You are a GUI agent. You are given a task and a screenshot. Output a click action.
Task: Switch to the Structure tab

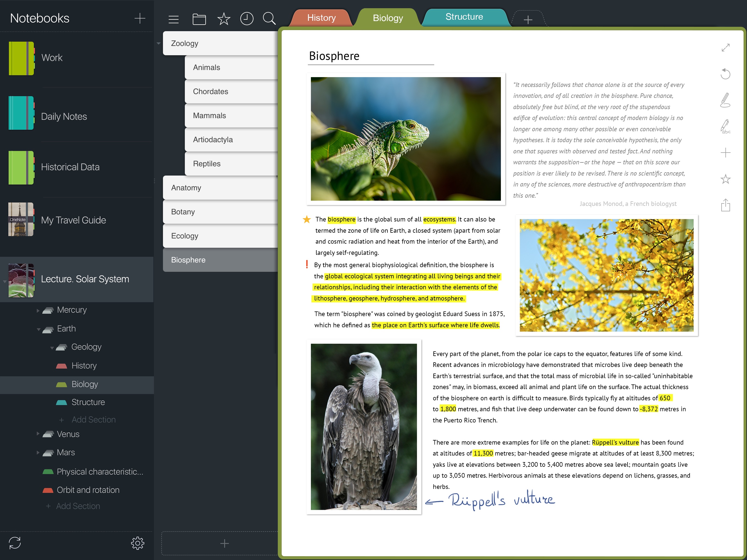pos(464,17)
